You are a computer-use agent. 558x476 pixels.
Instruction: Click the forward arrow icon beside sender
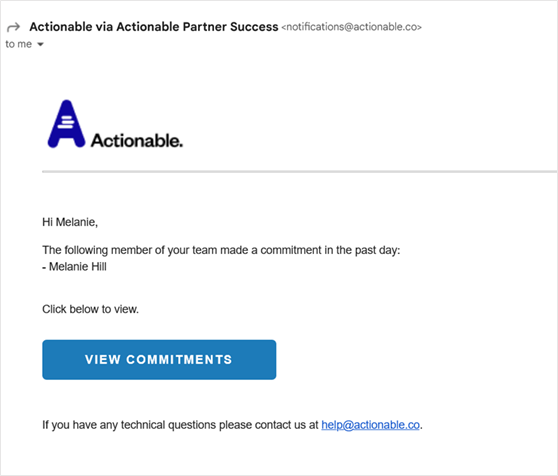(14, 27)
